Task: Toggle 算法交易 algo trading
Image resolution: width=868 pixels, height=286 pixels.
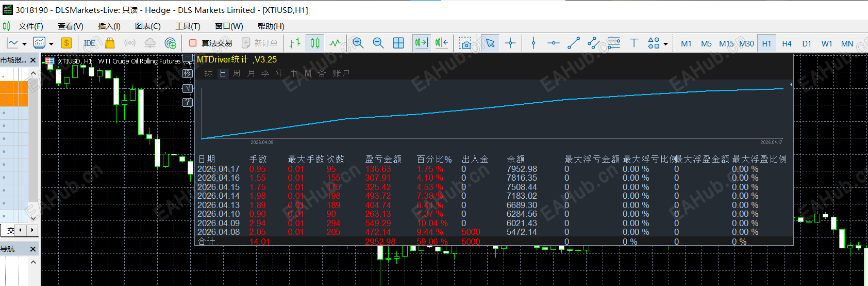Action: 211,43
